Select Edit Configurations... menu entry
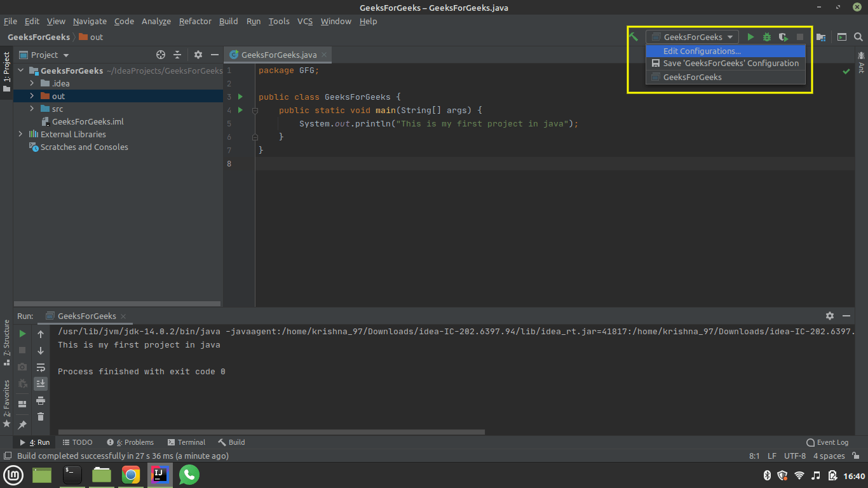Image resolution: width=868 pixels, height=488 pixels. pos(702,51)
